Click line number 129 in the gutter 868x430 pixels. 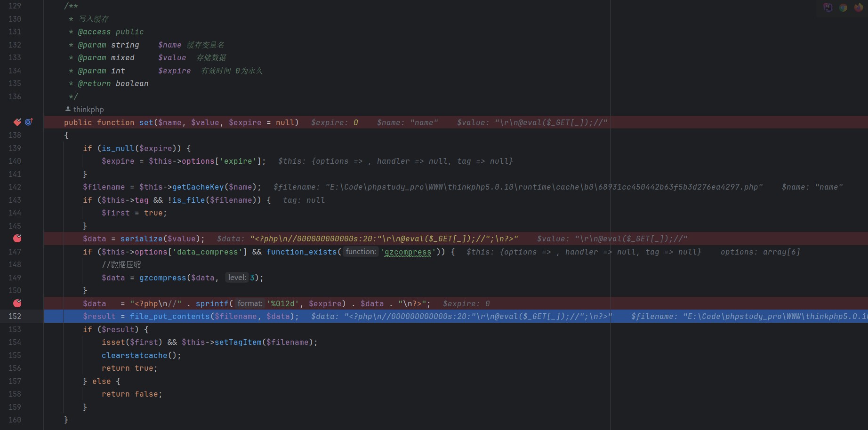15,6
